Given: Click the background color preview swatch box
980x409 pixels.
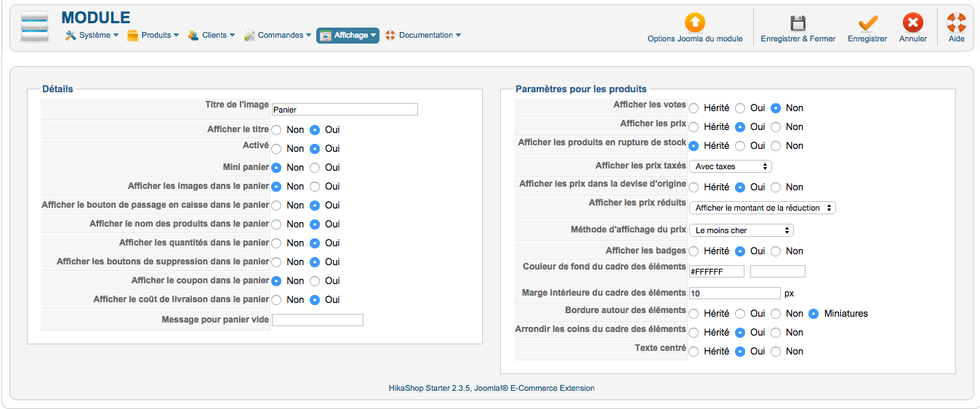Looking at the screenshot, I should [777, 272].
